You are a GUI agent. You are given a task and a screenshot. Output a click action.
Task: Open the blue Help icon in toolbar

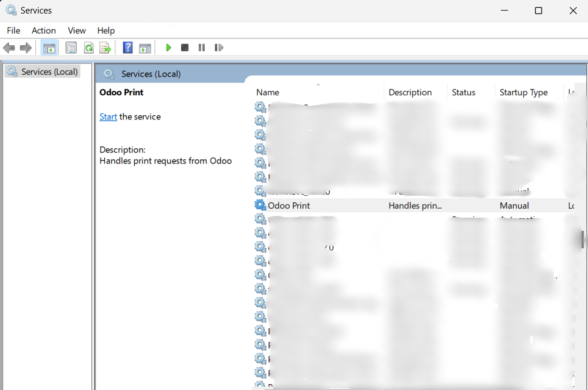tap(128, 48)
